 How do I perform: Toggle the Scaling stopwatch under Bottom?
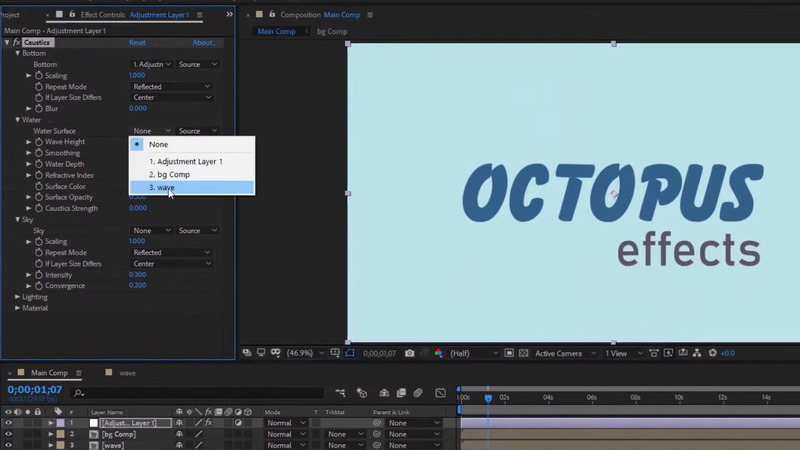[39, 76]
